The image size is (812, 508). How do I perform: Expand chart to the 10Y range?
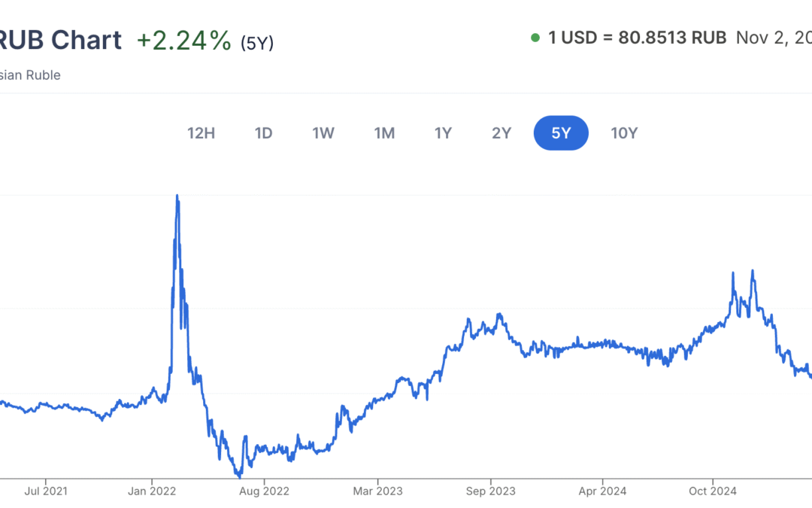pos(624,133)
